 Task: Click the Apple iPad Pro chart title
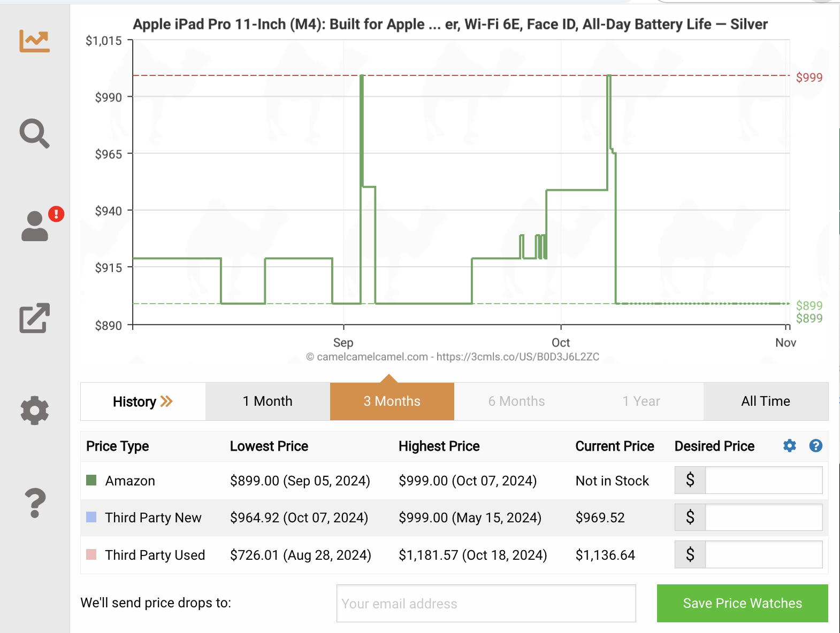point(450,25)
